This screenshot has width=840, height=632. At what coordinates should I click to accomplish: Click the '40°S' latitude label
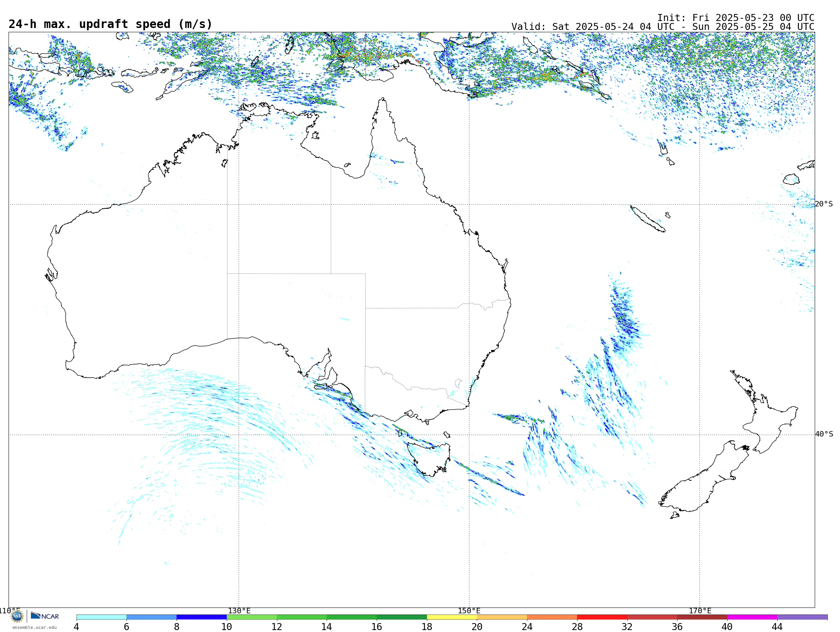coord(824,434)
